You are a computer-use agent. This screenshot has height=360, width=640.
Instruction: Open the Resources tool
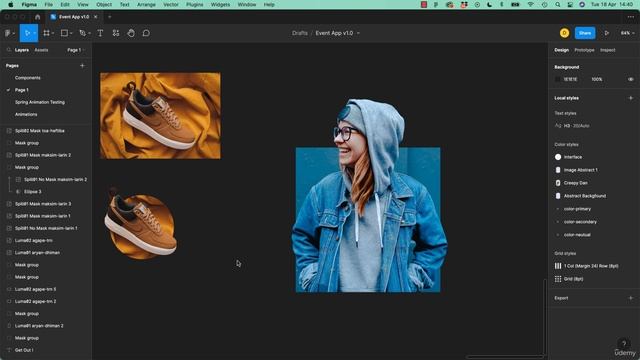[116, 33]
